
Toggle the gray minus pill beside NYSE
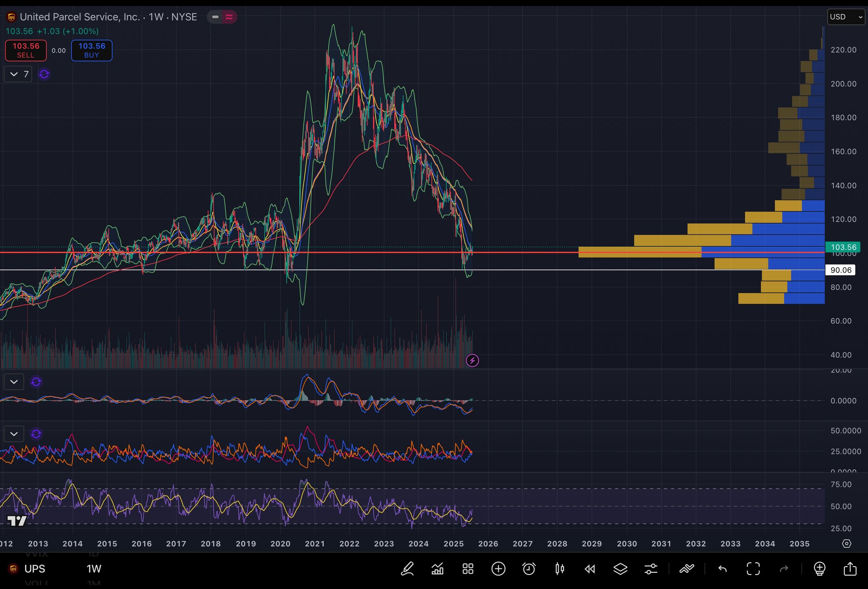tap(215, 17)
